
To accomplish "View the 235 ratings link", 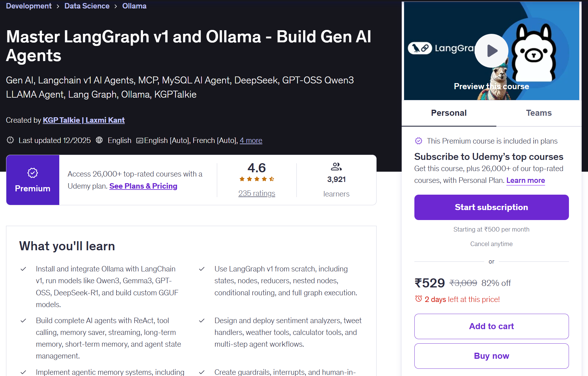I will click(x=256, y=193).
